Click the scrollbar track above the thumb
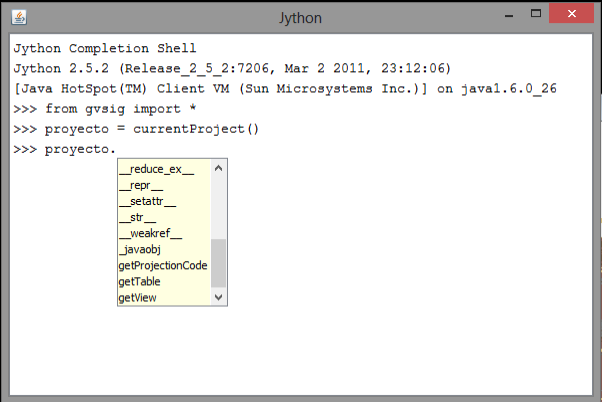Image resolution: width=602 pixels, height=402 pixels. coord(218,205)
